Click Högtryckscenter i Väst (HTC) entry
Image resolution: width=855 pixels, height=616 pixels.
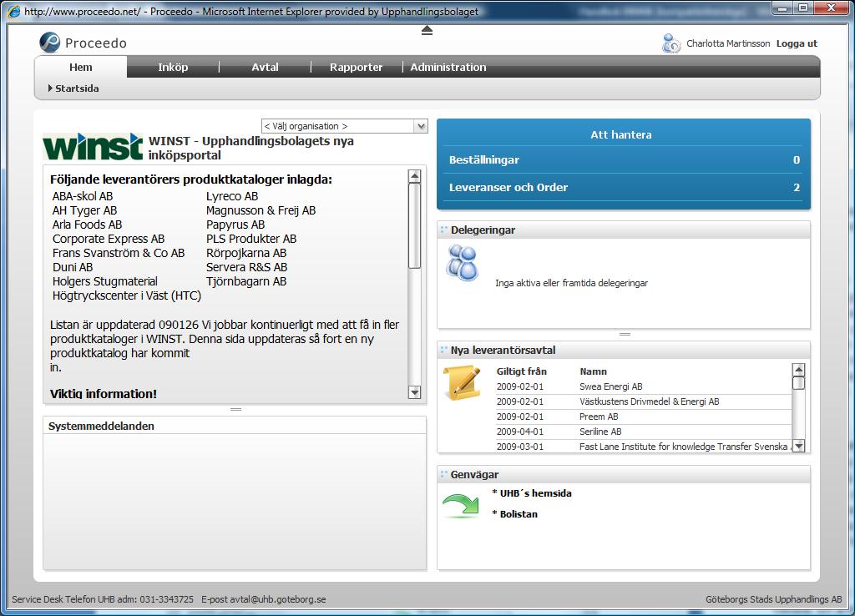pyautogui.click(x=127, y=295)
